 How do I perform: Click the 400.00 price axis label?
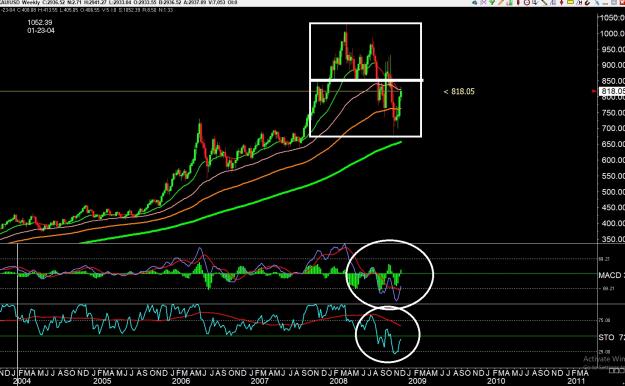[x=612, y=223]
